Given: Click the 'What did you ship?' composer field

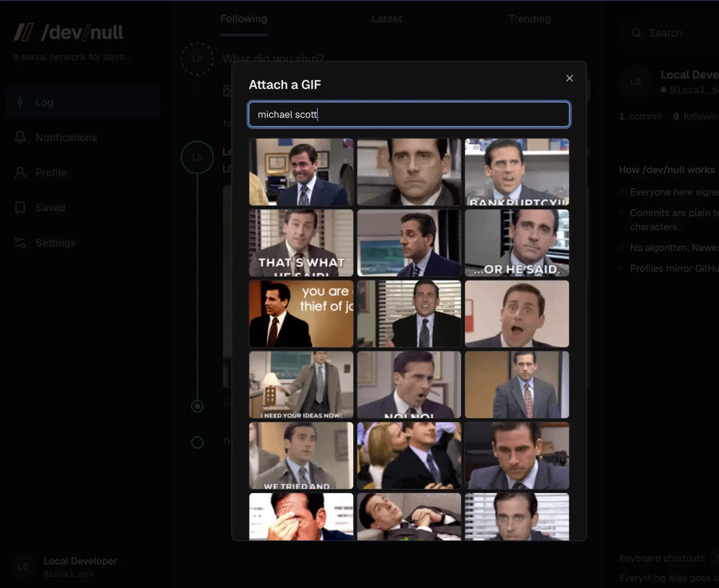Looking at the screenshot, I should pyautogui.click(x=273, y=59).
